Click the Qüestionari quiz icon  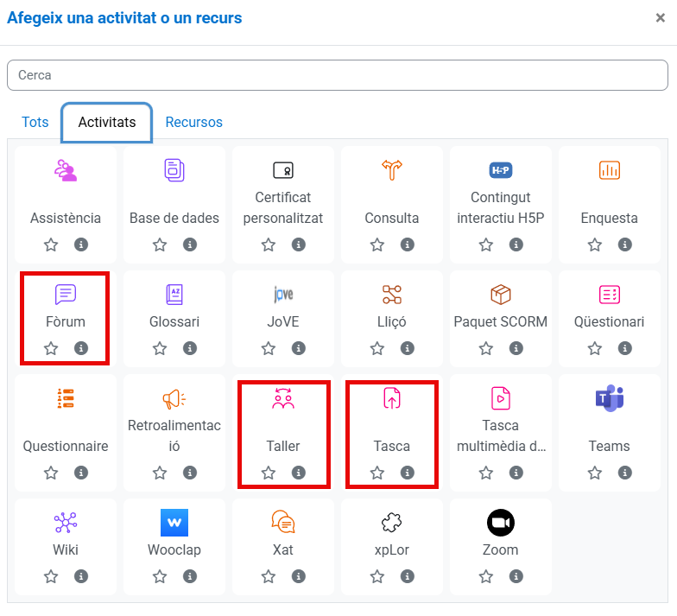(609, 295)
